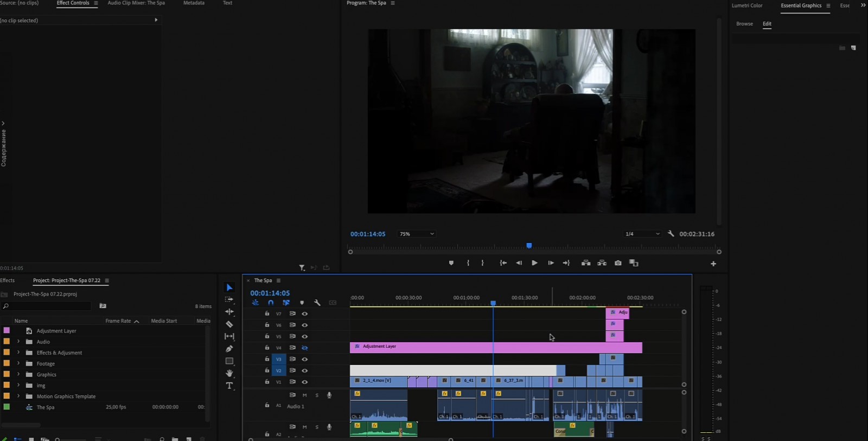Image resolution: width=868 pixels, height=441 pixels.
Task: Select the Hand tool
Action: coord(229,373)
